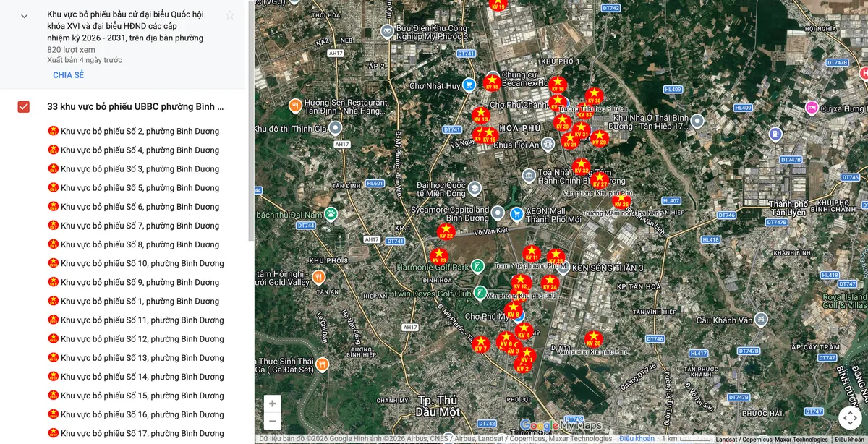Image resolution: width=868 pixels, height=444 pixels.
Task: Open the Điều khoản terms link
Action: (x=637, y=439)
